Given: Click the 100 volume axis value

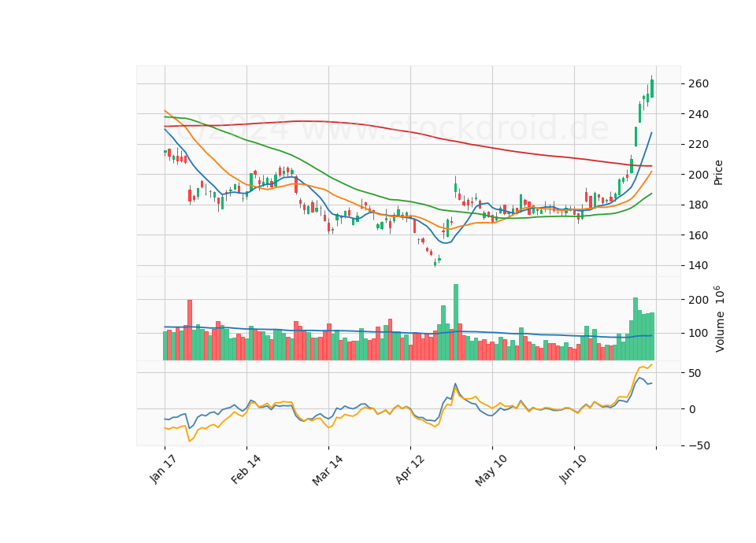Looking at the screenshot, I should pyautogui.click(x=699, y=333).
